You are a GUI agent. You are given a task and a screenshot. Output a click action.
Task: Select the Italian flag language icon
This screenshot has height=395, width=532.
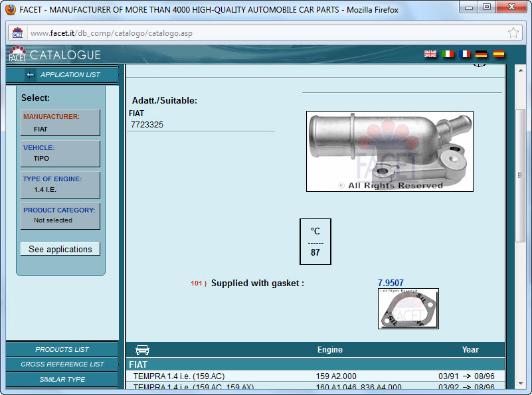pyautogui.click(x=448, y=54)
